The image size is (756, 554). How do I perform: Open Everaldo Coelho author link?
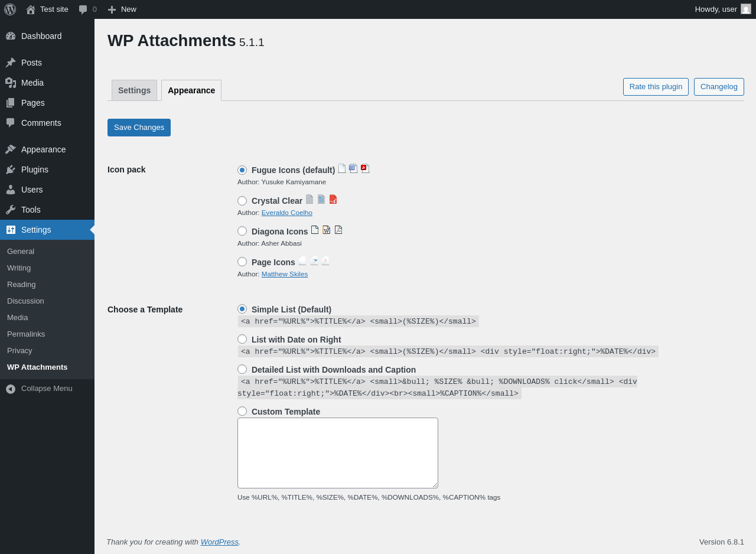287,213
